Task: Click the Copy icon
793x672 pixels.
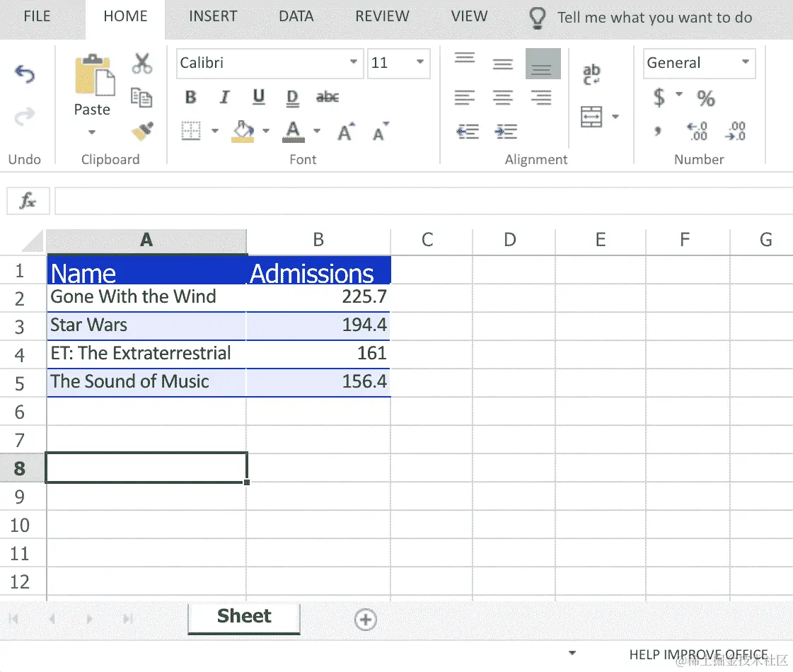Action: (141, 98)
